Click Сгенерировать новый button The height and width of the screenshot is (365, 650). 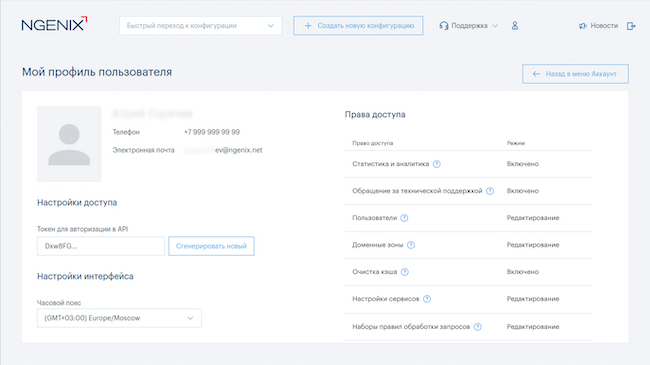[x=211, y=246]
